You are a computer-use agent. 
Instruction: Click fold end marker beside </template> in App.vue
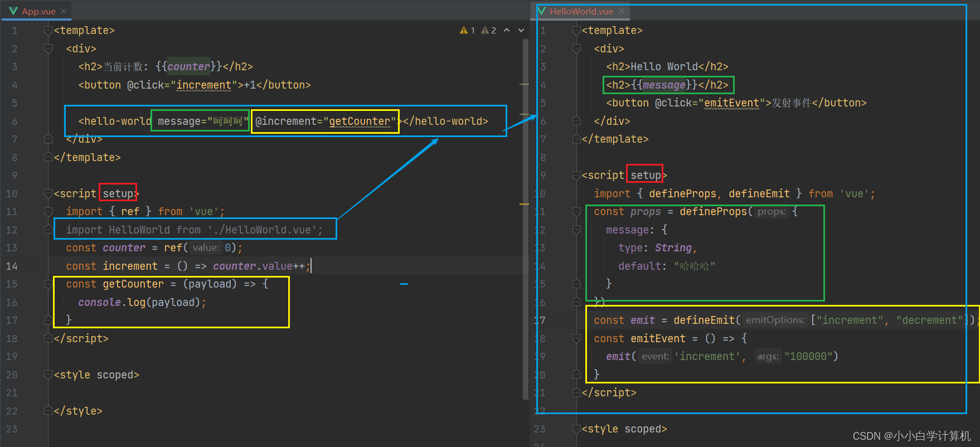click(48, 158)
